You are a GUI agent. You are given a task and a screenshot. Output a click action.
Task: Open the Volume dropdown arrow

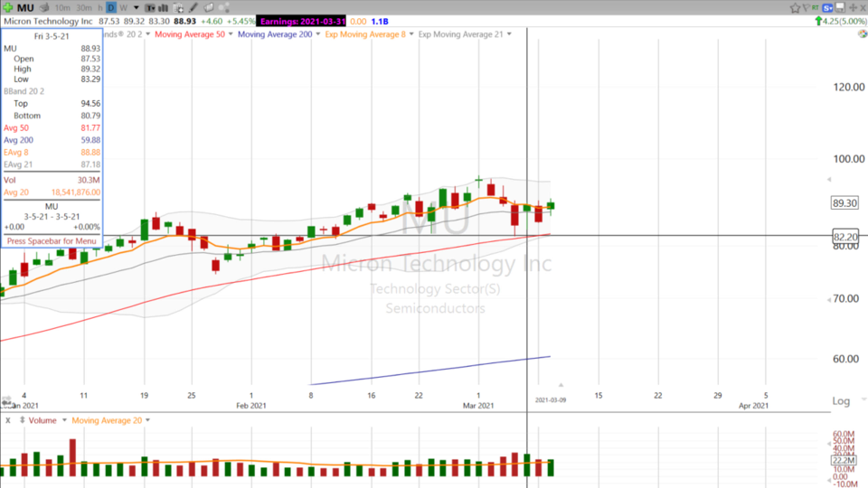coord(64,420)
